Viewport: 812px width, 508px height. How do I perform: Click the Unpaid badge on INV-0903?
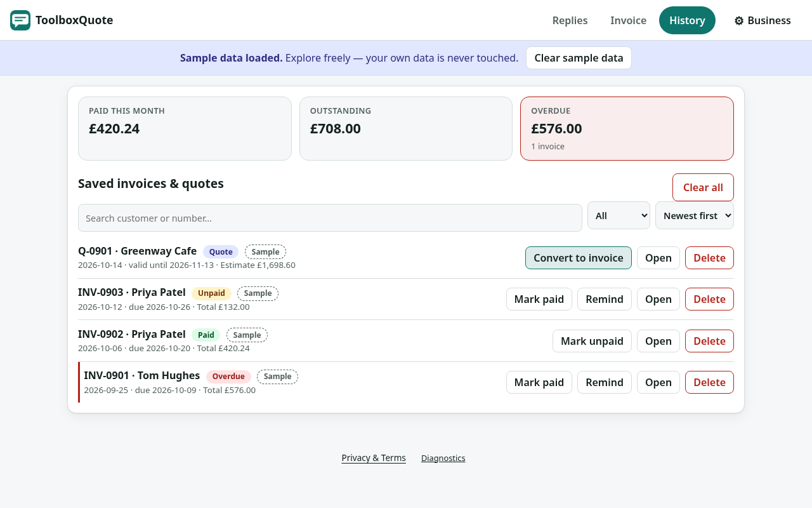coord(211,293)
